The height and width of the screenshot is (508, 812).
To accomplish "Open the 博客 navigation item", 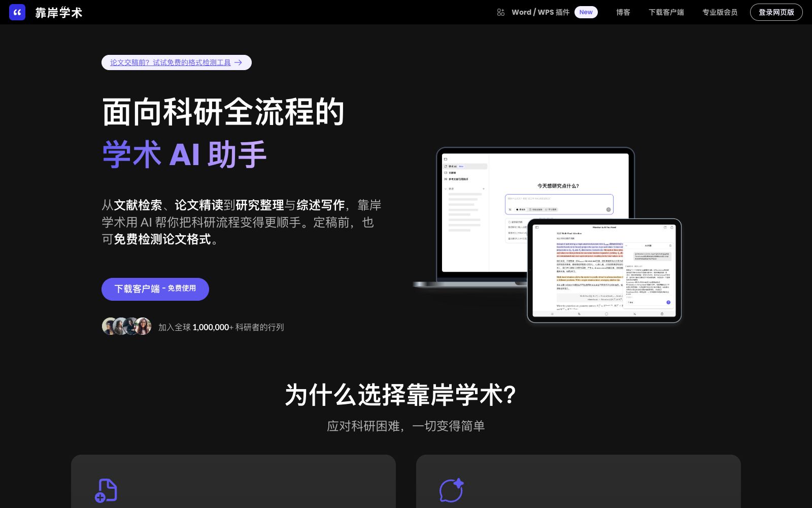I will click(623, 12).
